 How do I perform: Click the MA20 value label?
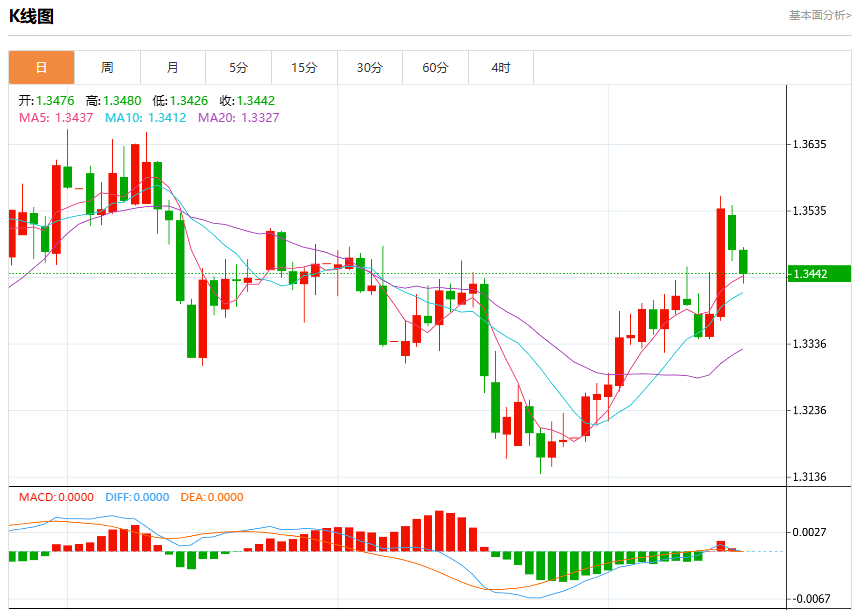point(238,117)
